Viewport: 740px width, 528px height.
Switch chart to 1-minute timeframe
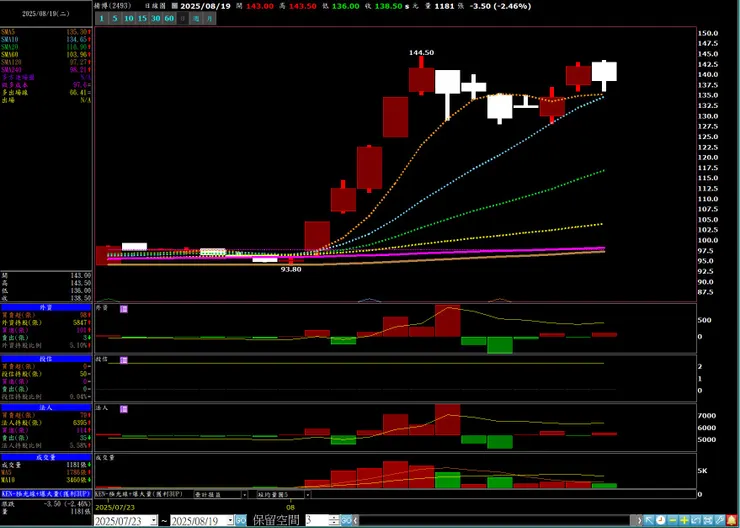click(101, 19)
